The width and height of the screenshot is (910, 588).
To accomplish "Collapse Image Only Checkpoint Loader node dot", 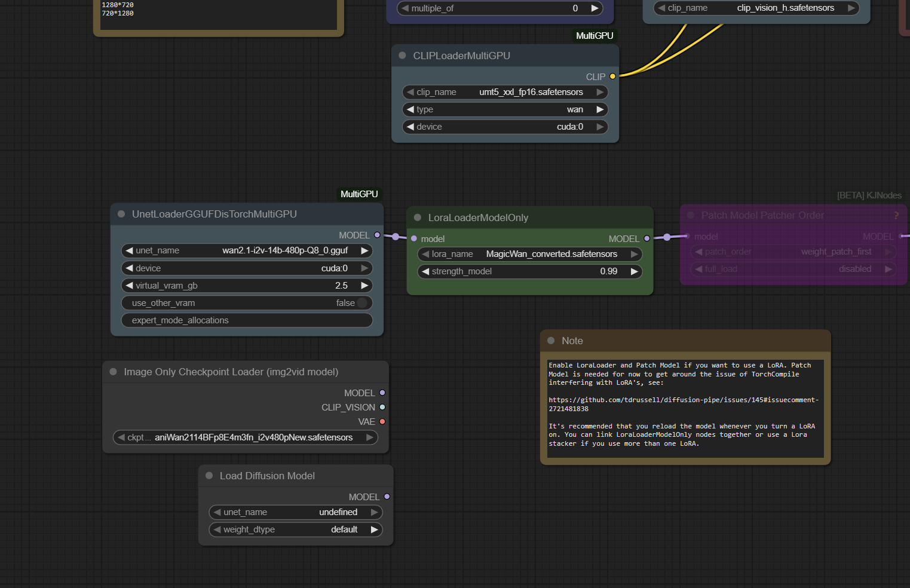I will [x=113, y=372].
